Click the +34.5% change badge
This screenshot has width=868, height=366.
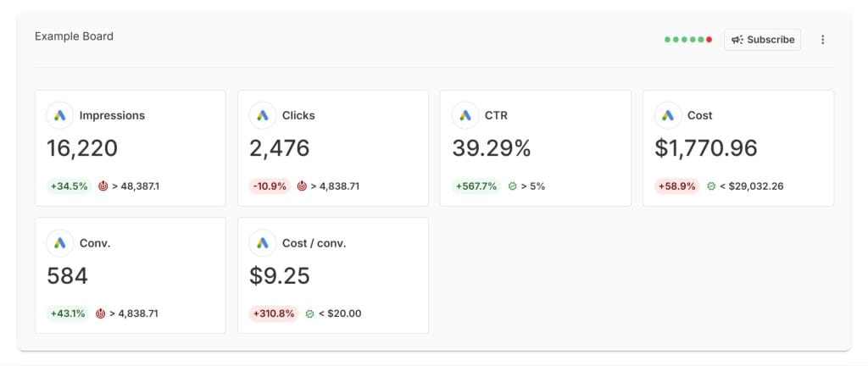point(69,186)
